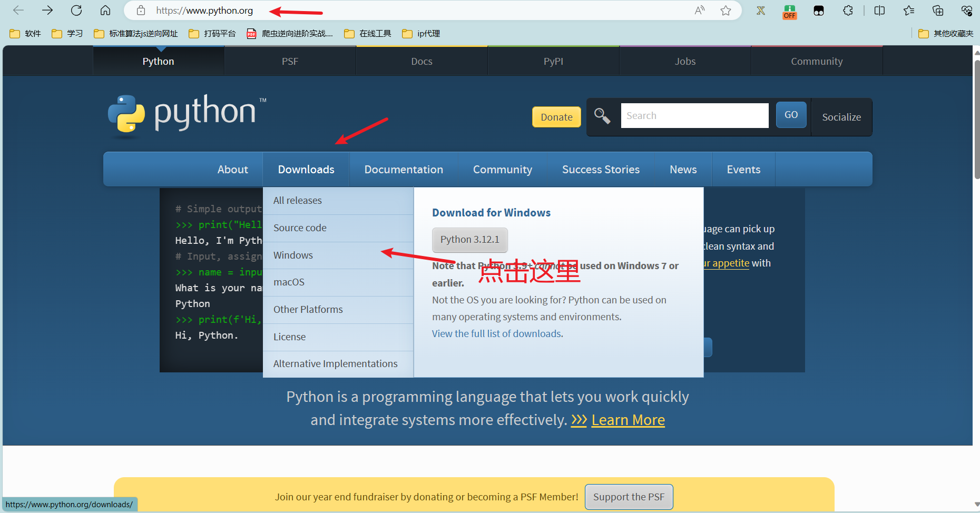Expand the Socialize menu
The image size is (980, 513).
tap(841, 117)
